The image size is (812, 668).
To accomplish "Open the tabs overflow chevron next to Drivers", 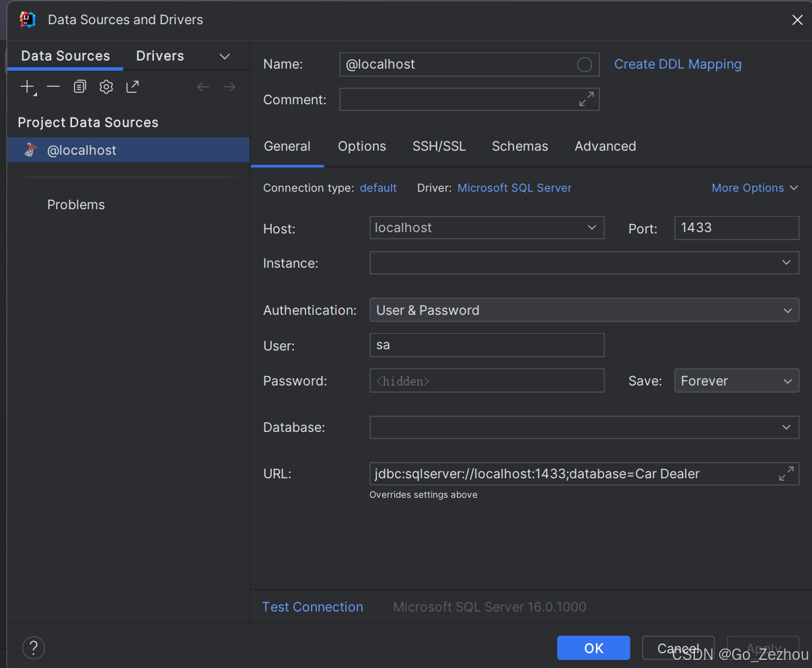I will click(225, 57).
